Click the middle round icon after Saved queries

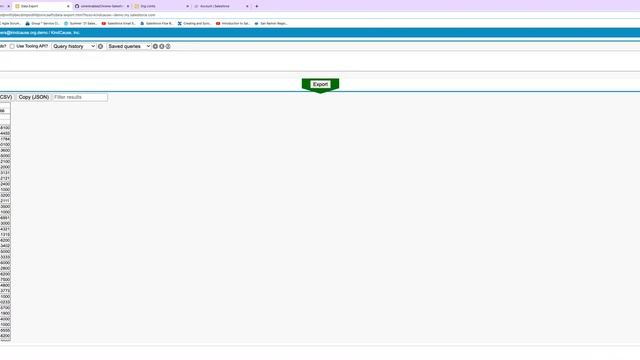click(162, 47)
